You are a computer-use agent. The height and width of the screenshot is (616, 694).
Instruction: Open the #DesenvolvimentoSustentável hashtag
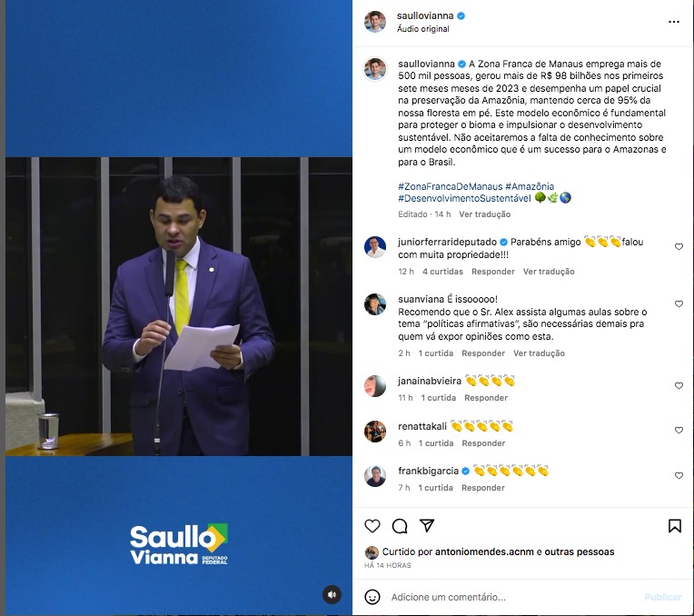tap(464, 198)
